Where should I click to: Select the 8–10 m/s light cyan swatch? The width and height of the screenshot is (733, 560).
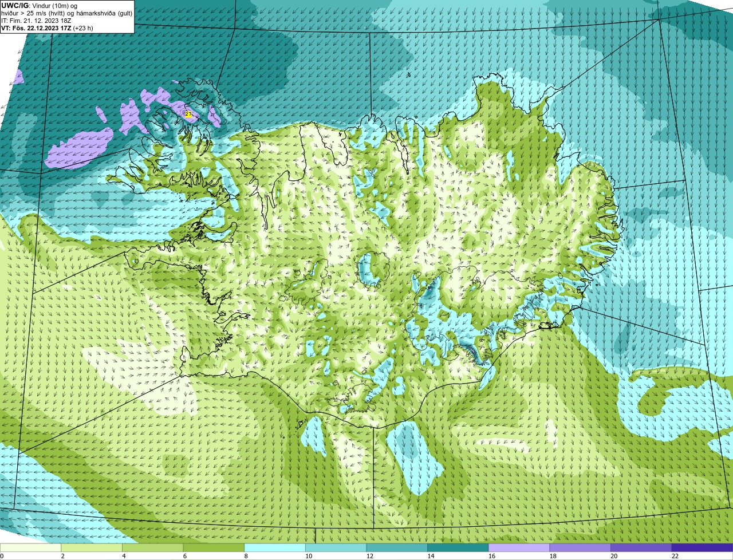click(x=275, y=547)
